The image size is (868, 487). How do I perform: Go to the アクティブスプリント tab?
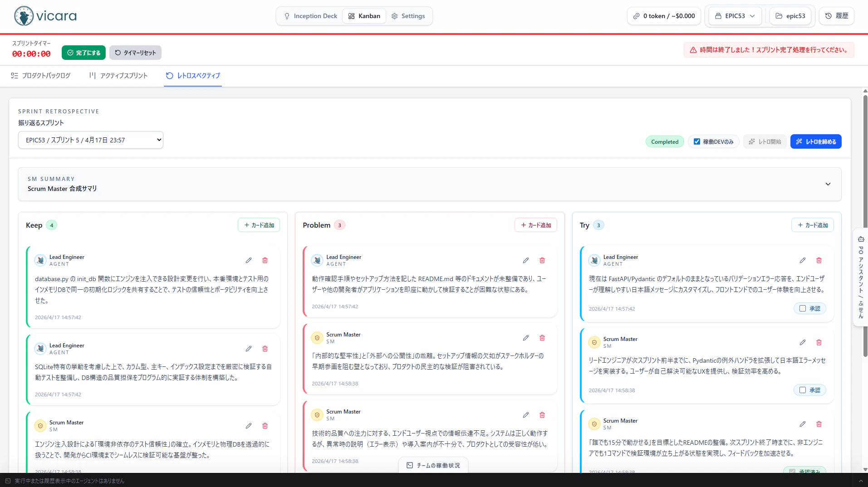click(118, 76)
